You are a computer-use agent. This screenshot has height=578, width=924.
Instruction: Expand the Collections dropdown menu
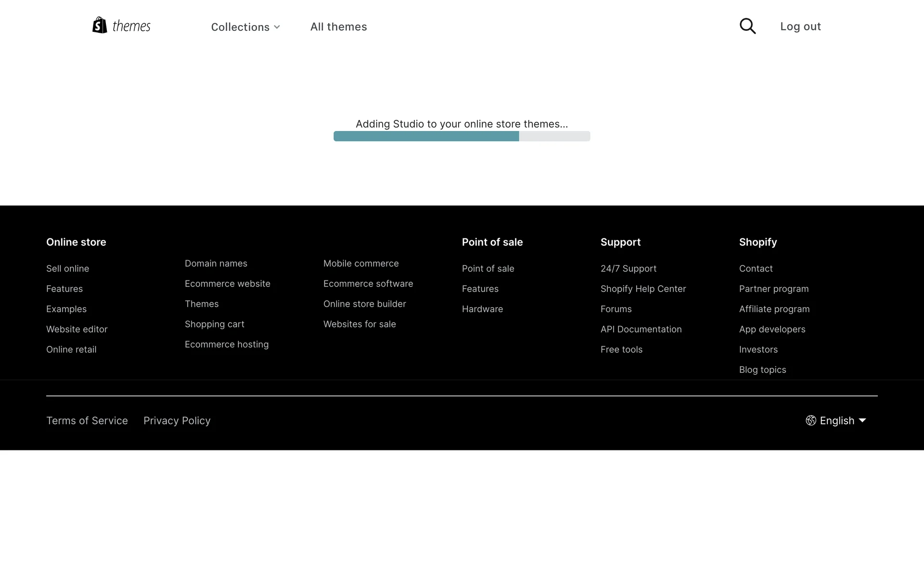pos(245,27)
